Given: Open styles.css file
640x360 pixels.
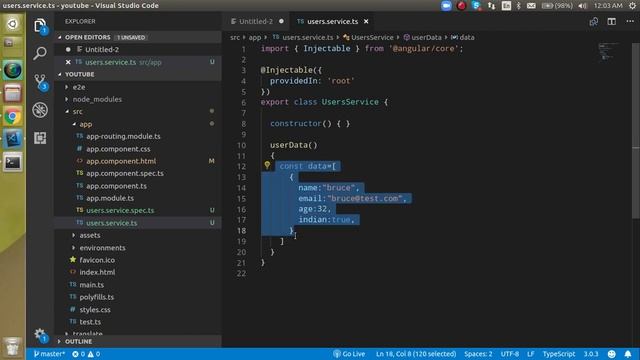Looking at the screenshot, I should click(x=95, y=310).
